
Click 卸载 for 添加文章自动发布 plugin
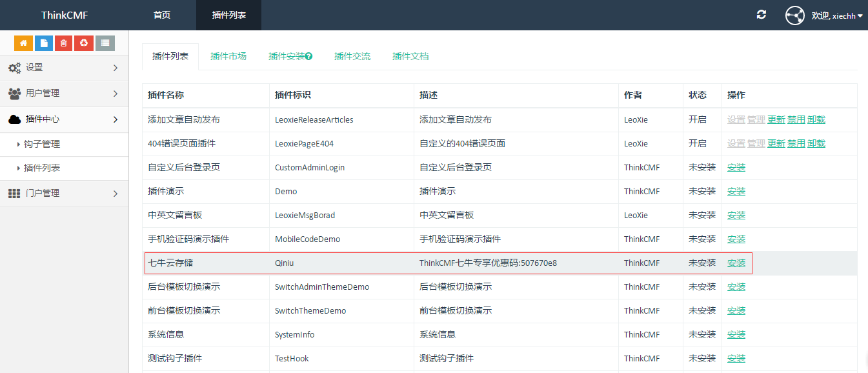816,119
